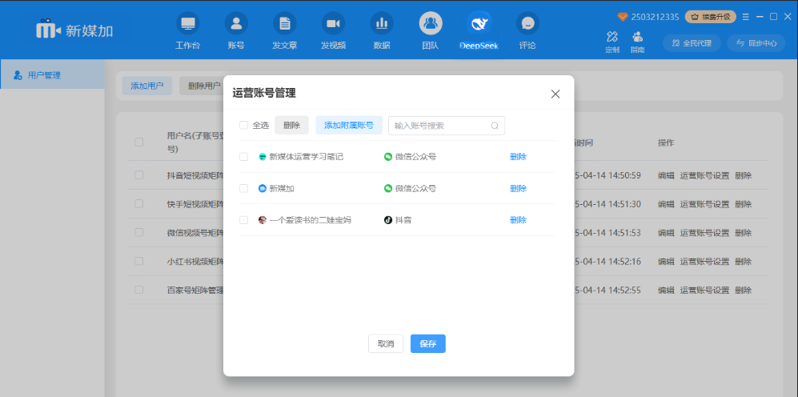
Task: Click the gray 删除 button in dialog toolbar
Action: [292, 125]
